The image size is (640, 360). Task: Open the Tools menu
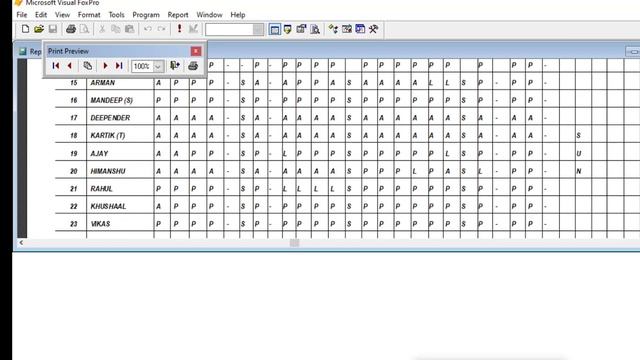116,15
